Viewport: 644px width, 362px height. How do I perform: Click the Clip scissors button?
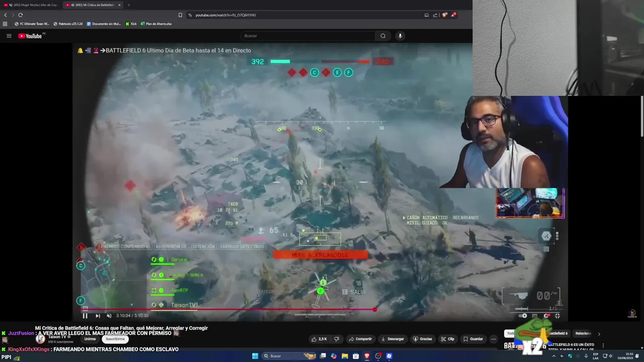[x=447, y=339]
